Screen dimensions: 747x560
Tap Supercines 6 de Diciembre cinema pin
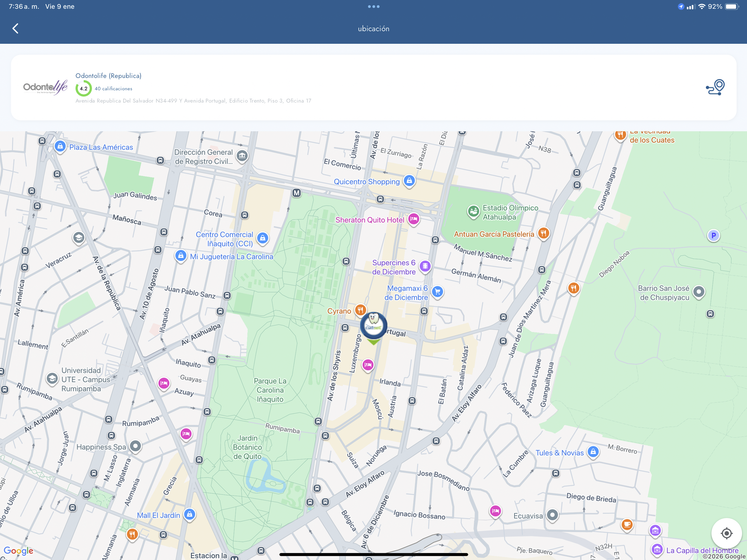point(425,266)
